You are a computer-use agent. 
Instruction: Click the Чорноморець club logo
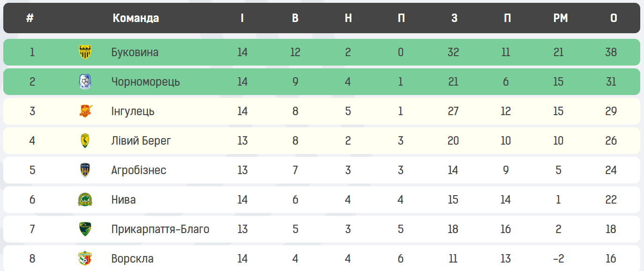pyautogui.click(x=85, y=82)
